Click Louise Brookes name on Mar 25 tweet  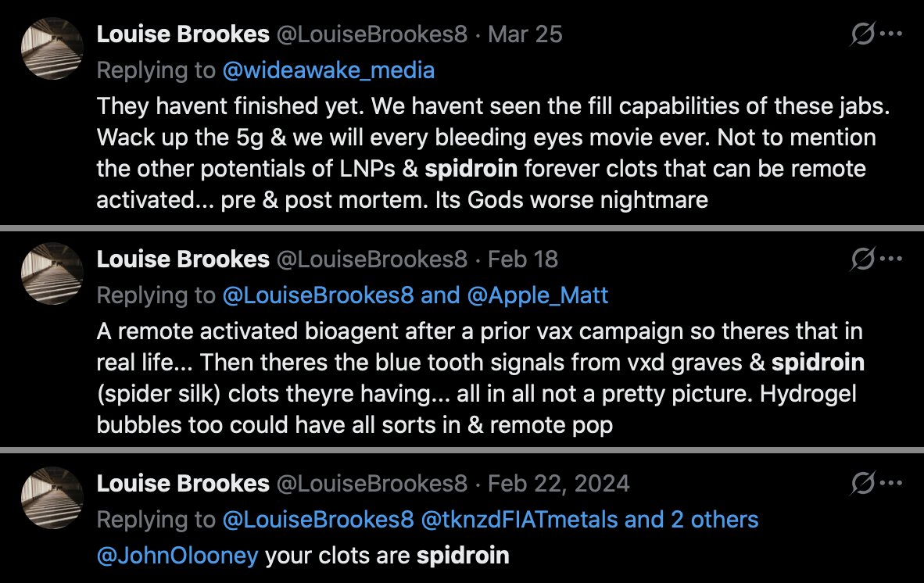pos(183,35)
